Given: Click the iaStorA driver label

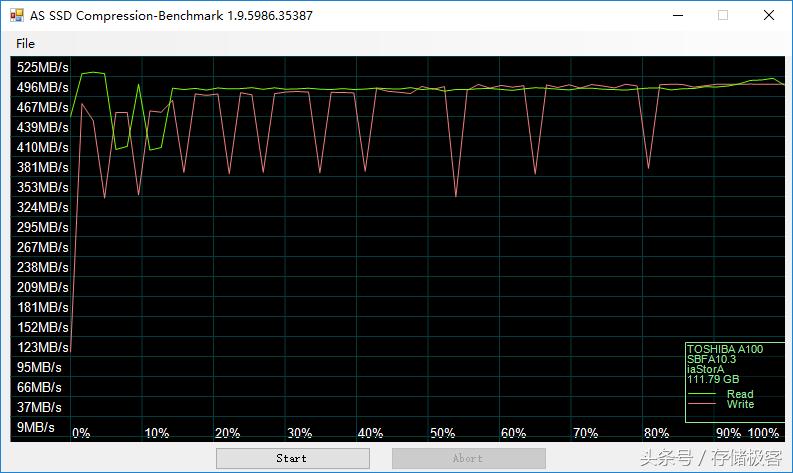Looking at the screenshot, I should tap(705, 369).
